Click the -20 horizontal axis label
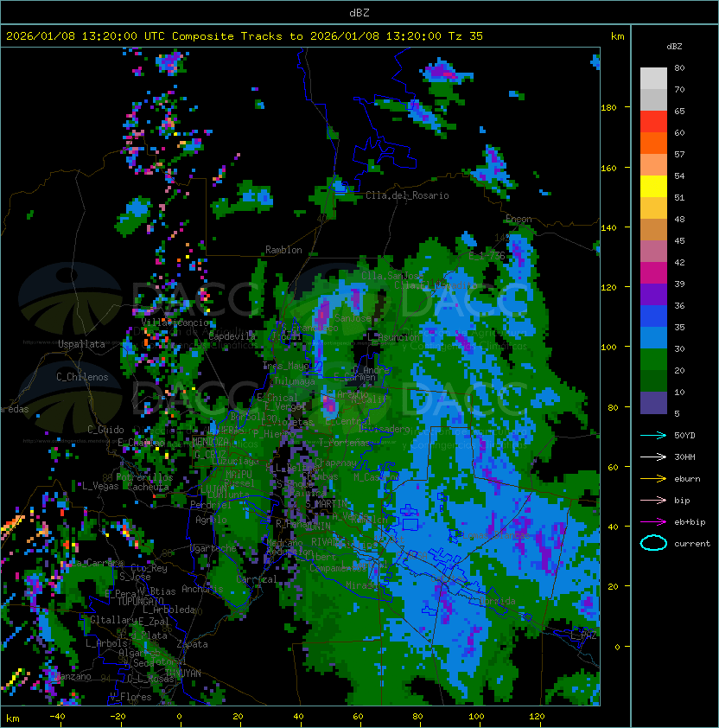This screenshot has height=728, width=719. pyautogui.click(x=118, y=717)
